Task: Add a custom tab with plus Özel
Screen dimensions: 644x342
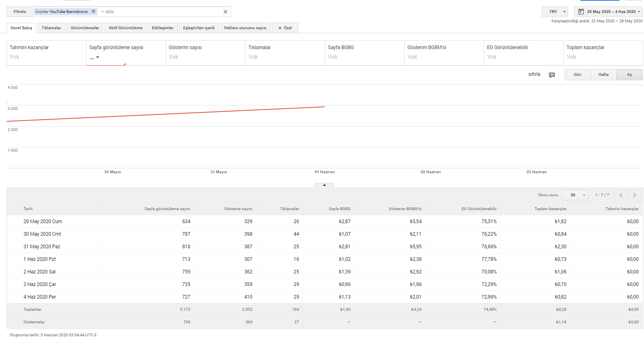Action: pos(285,28)
